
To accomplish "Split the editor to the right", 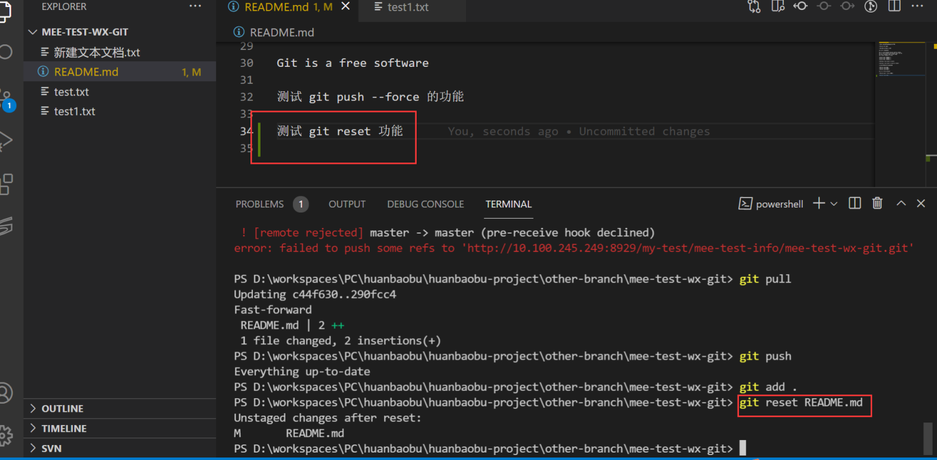I will pyautogui.click(x=894, y=7).
